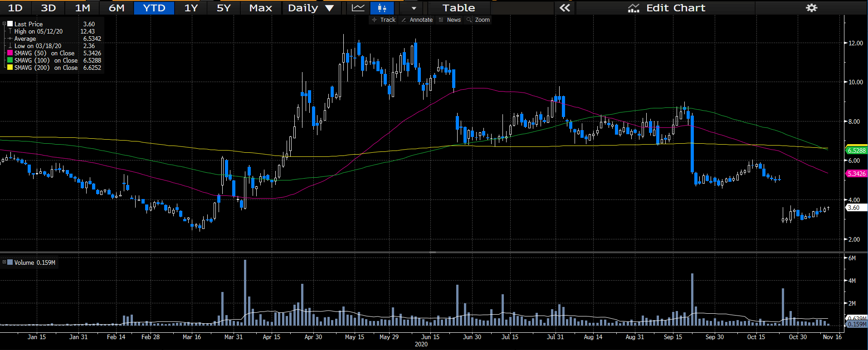Click the yellow SMAVG (200) color swatch
The height and width of the screenshot is (350, 868).
point(10,68)
